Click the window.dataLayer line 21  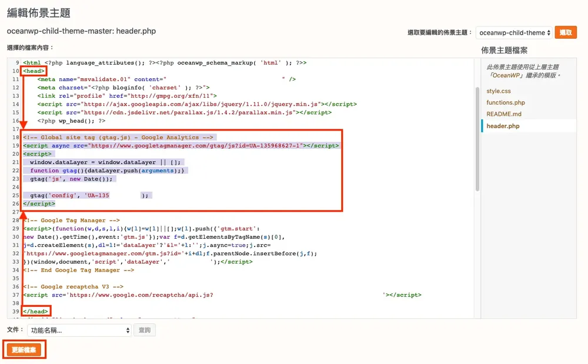point(105,162)
